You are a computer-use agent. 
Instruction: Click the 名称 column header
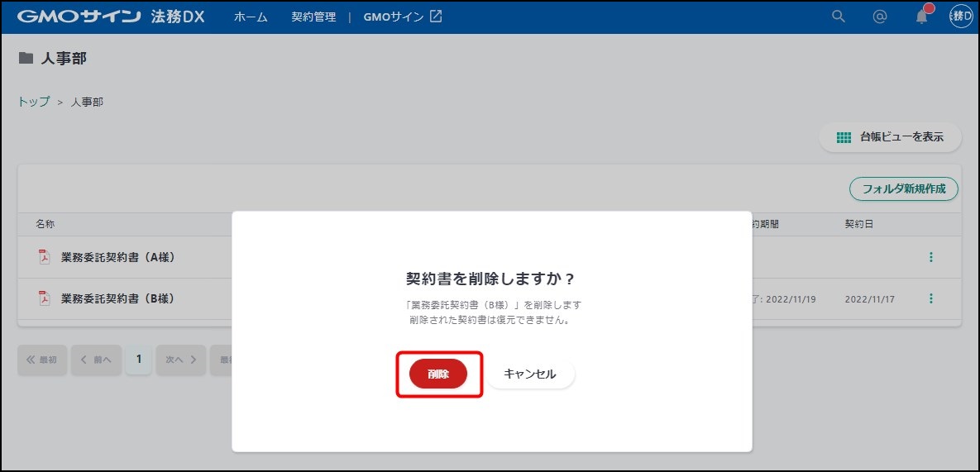(x=45, y=224)
